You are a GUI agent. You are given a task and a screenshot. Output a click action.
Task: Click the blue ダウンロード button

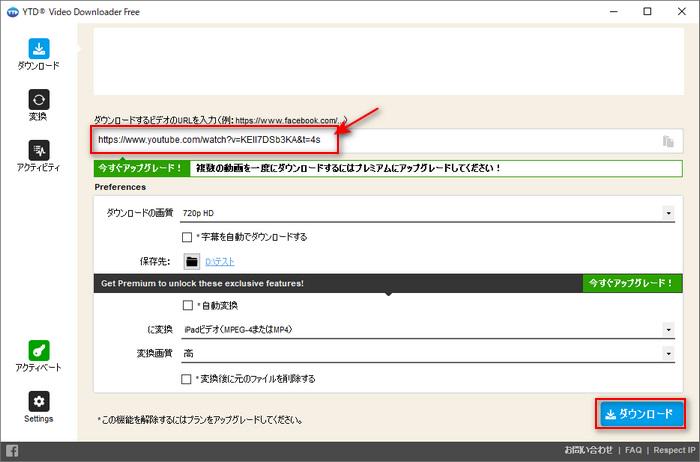tap(640, 414)
